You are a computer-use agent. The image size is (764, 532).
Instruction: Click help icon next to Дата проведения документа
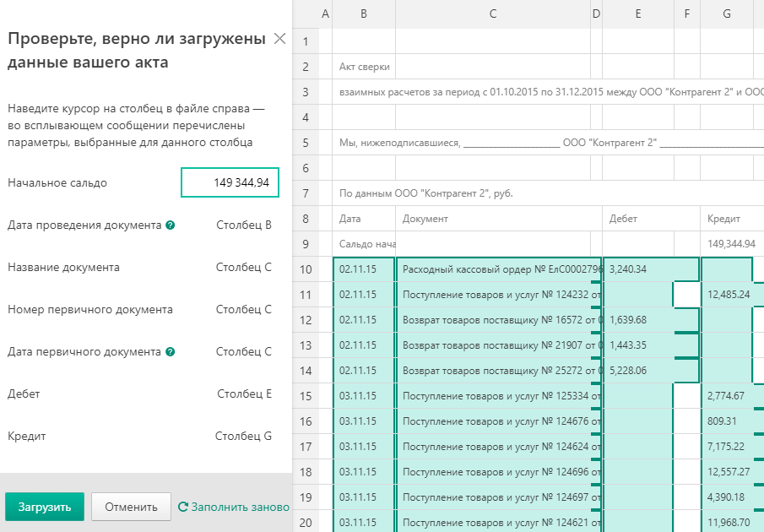pyautogui.click(x=170, y=225)
